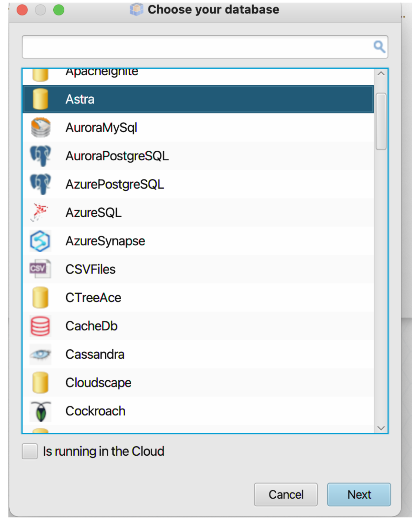The height and width of the screenshot is (520, 420).
Task: Select Cassandra database entry
Action: (x=198, y=354)
